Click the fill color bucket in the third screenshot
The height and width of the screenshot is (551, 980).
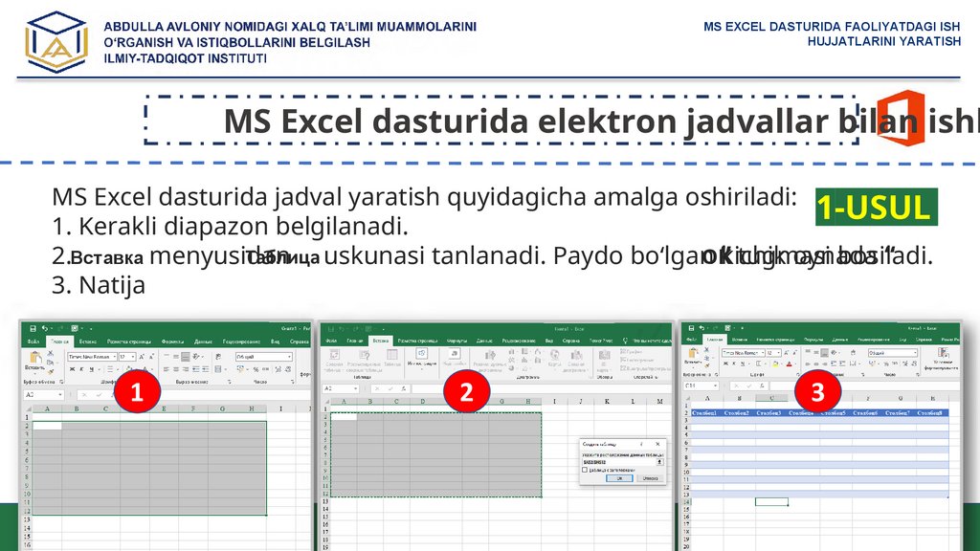click(x=775, y=364)
